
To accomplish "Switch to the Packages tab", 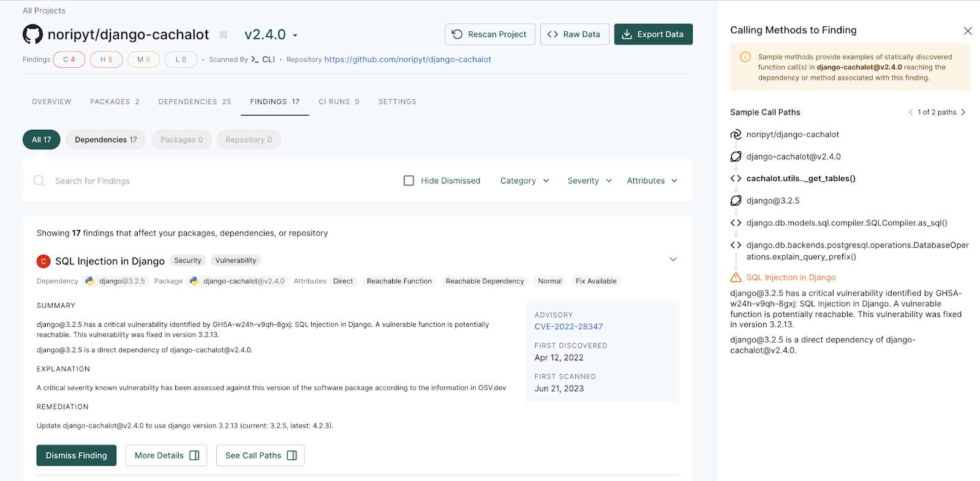I will pyautogui.click(x=115, y=102).
